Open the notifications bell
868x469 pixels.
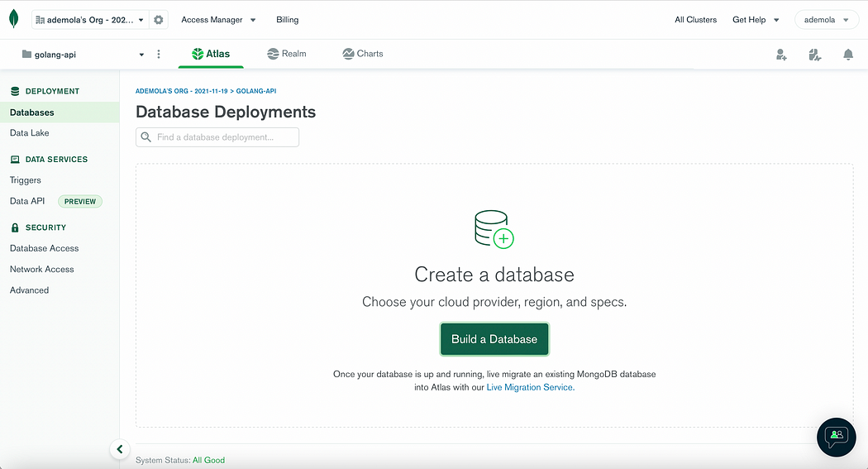tap(848, 55)
